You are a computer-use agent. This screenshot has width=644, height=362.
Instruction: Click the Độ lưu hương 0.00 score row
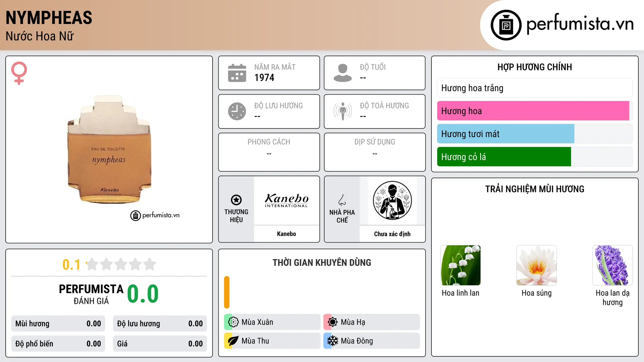pos(160,324)
